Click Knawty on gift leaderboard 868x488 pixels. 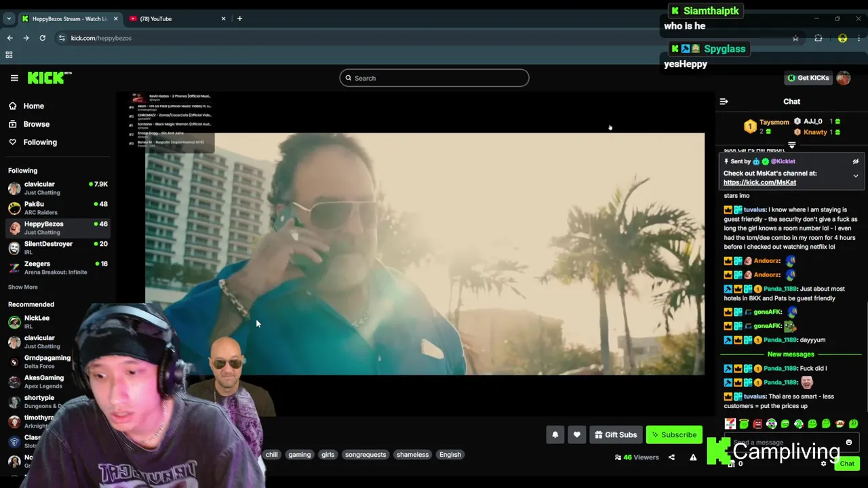815,132
